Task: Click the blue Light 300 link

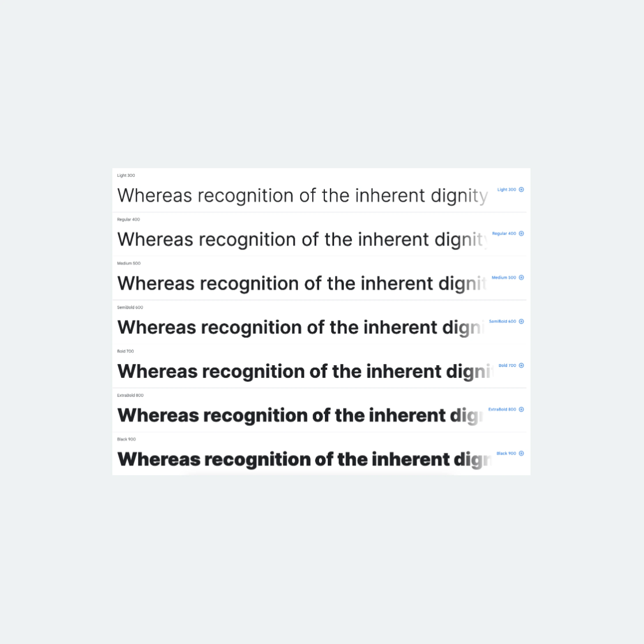Action: pyautogui.click(x=506, y=190)
